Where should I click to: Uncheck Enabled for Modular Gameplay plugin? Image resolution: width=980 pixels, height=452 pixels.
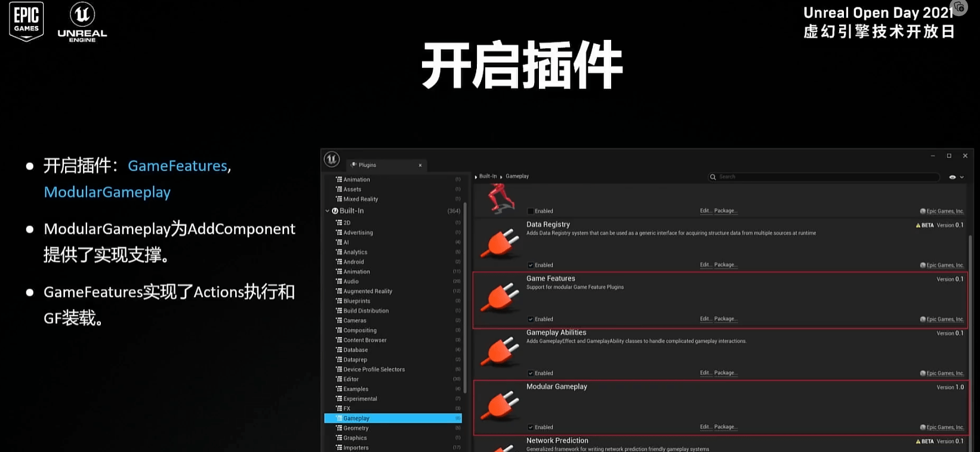(531, 428)
